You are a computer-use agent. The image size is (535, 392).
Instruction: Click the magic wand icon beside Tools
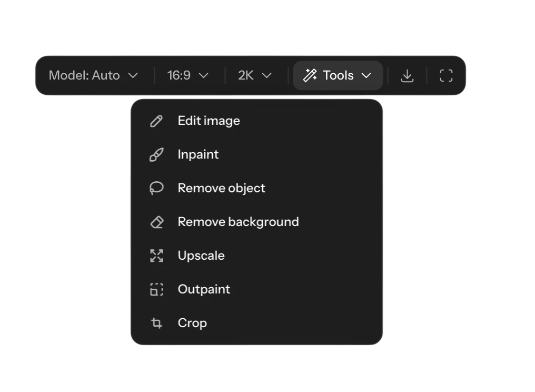[310, 75]
